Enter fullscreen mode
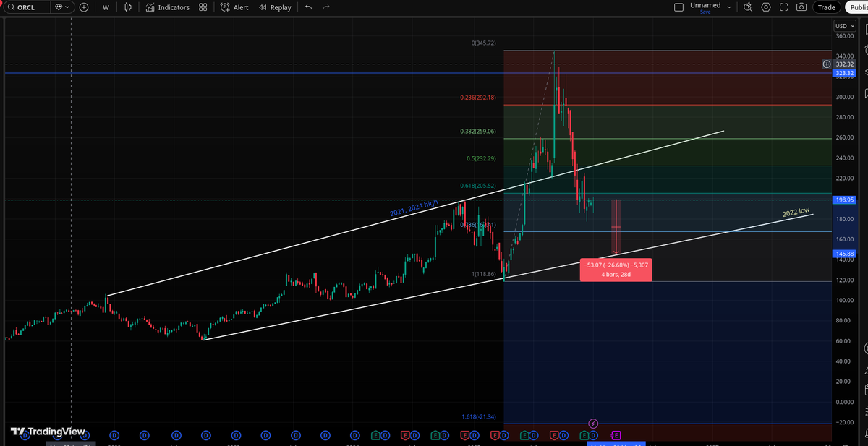This screenshot has width=868, height=446. (783, 7)
